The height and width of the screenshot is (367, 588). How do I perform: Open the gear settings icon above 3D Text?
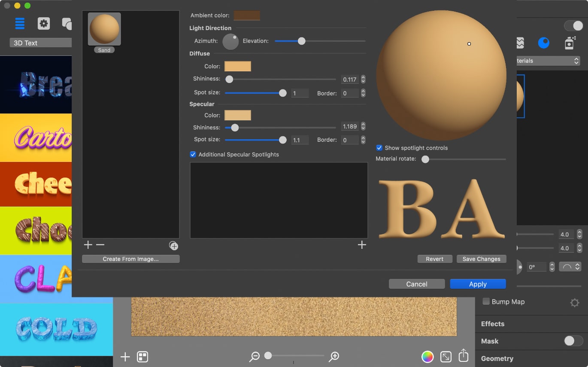click(x=43, y=23)
